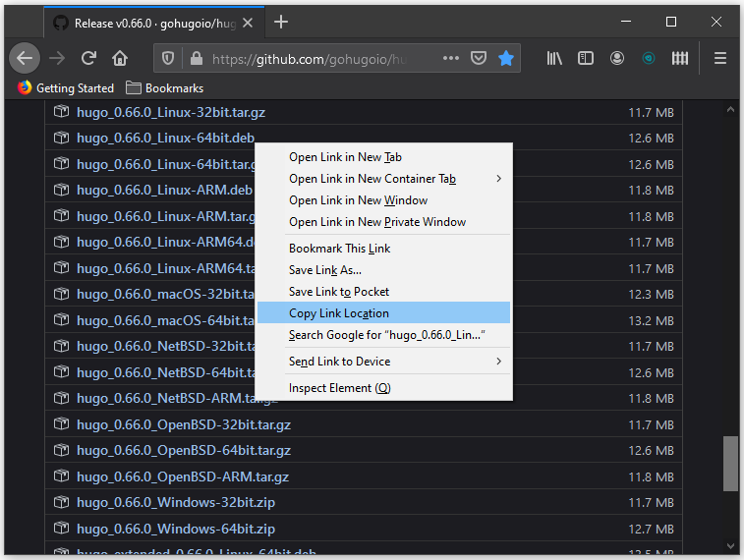Go back with the browser back arrow
The height and width of the screenshot is (560, 744).
(x=25, y=58)
